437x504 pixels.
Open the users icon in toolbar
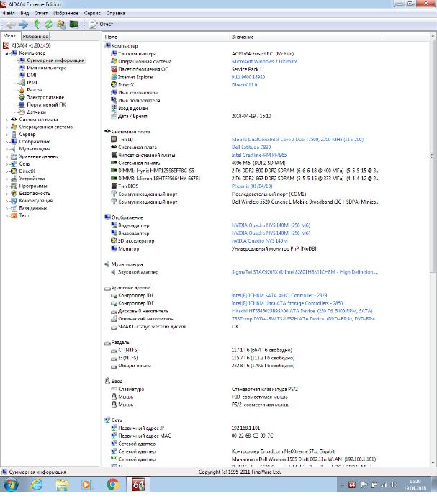point(61,24)
